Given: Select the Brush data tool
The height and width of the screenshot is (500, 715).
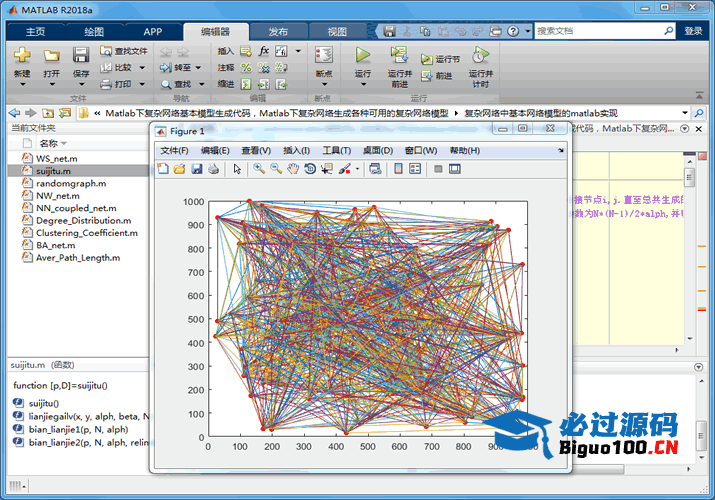Looking at the screenshot, I should point(344,169).
